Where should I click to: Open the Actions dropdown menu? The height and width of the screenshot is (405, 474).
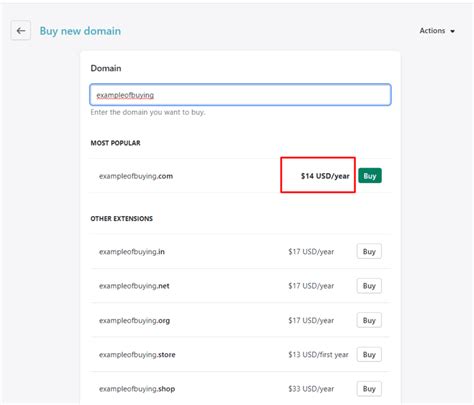437,31
